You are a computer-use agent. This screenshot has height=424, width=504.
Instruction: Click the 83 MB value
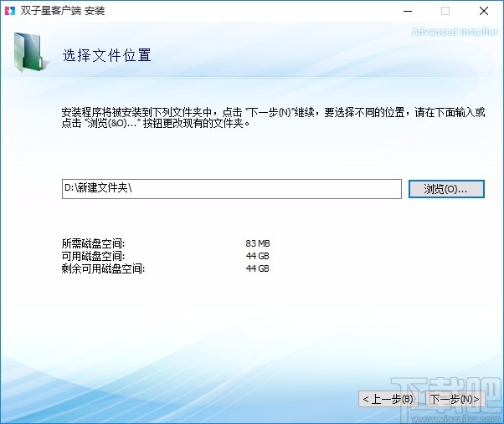[258, 243]
